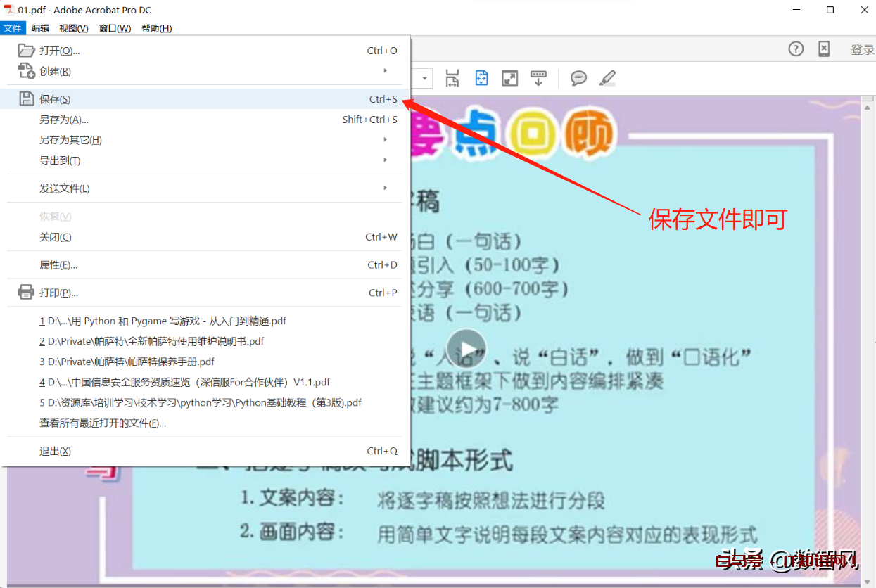
Task: Click the blue fit-page-in-window icon
Action: tap(481, 78)
